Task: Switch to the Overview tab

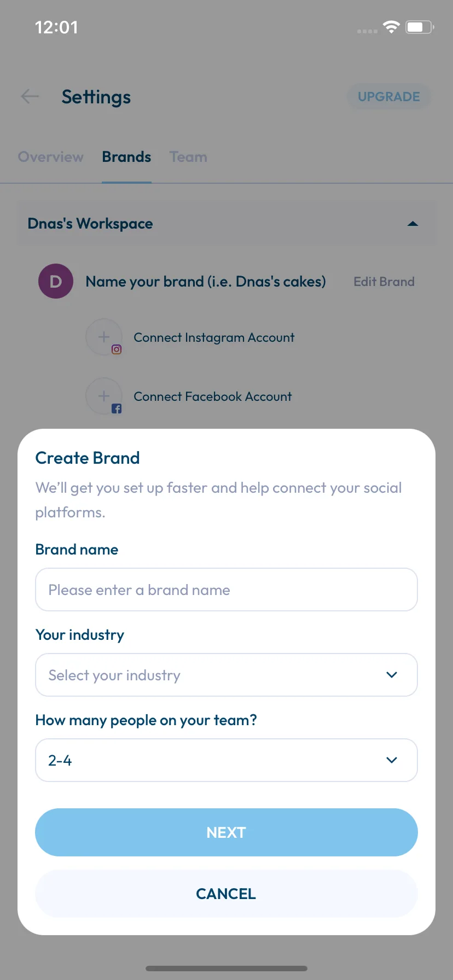Action: (x=51, y=157)
